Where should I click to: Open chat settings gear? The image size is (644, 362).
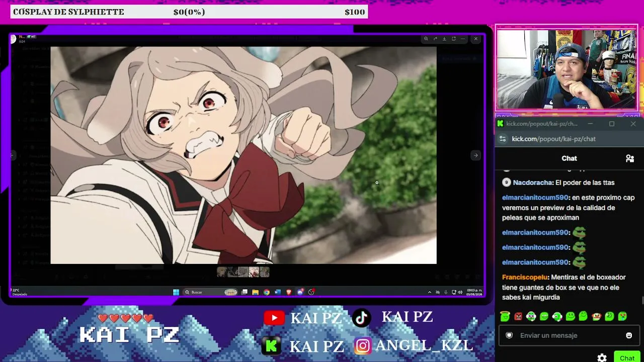tap(602, 358)
